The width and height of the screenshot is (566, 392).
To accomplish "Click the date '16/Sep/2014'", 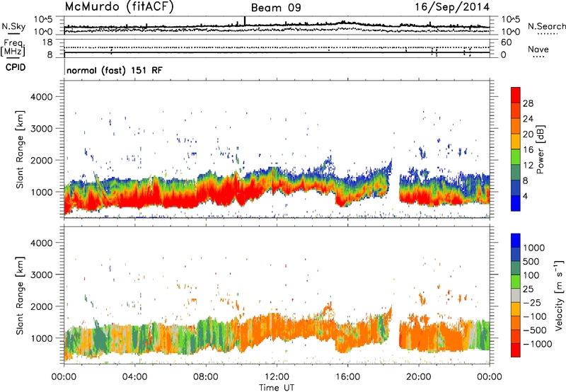I will point(452,7).
